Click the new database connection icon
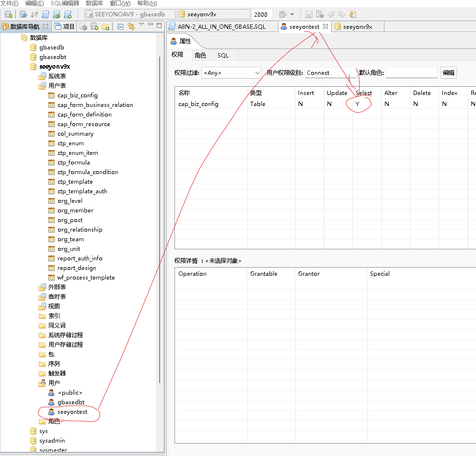This screenshot has height=456, width=476. [x=9, y=14]
